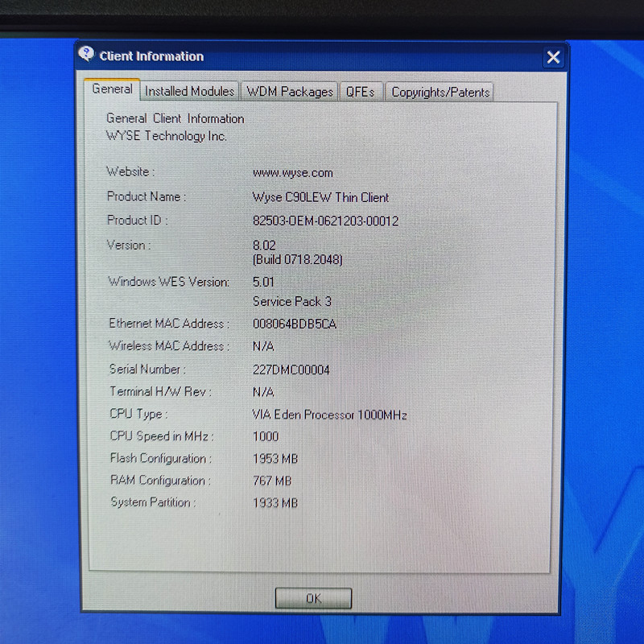Click 'VIA Eden Processor 1000MHz' CPU type
Image resolution: width=644 pixels, height=644 pixels.
(329, 415)
